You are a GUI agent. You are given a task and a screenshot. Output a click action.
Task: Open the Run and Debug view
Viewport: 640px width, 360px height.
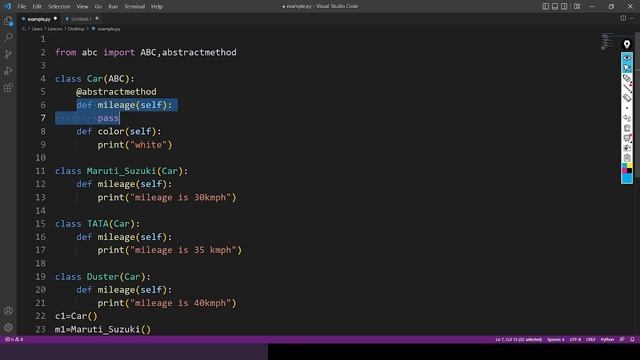click(8, 71)
